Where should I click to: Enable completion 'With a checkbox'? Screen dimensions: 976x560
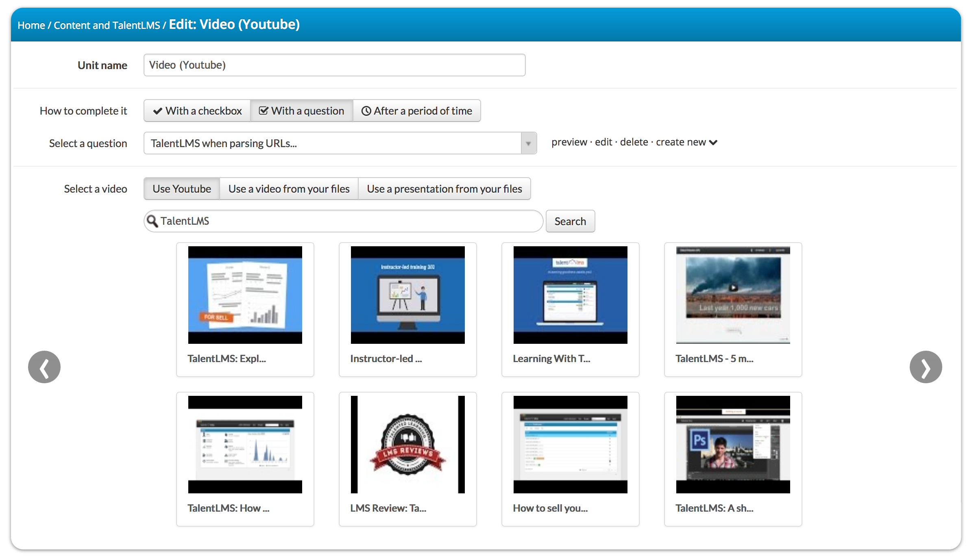[197, 111]
